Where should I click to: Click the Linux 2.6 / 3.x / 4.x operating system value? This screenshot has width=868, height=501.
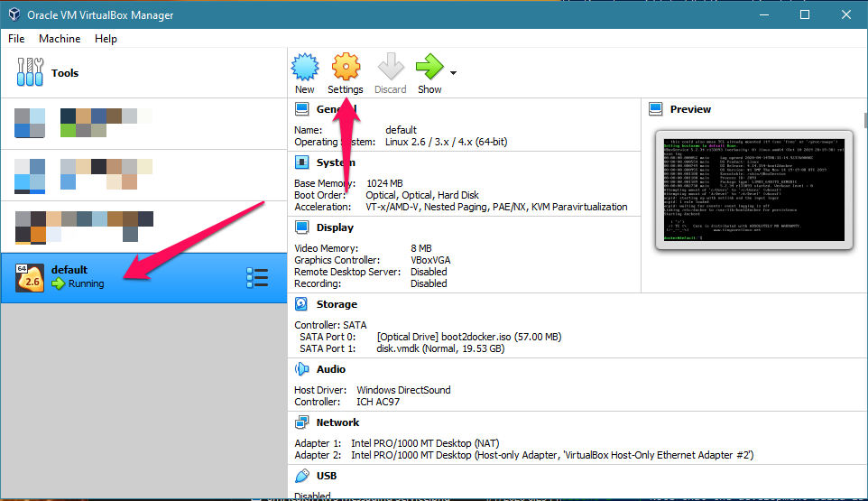(x=446, y=142)
